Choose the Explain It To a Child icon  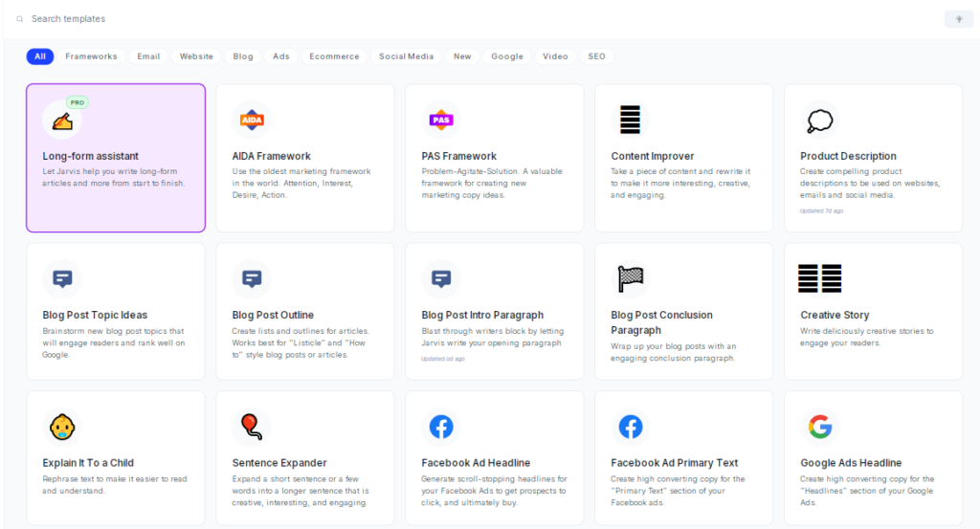(62, 427)
